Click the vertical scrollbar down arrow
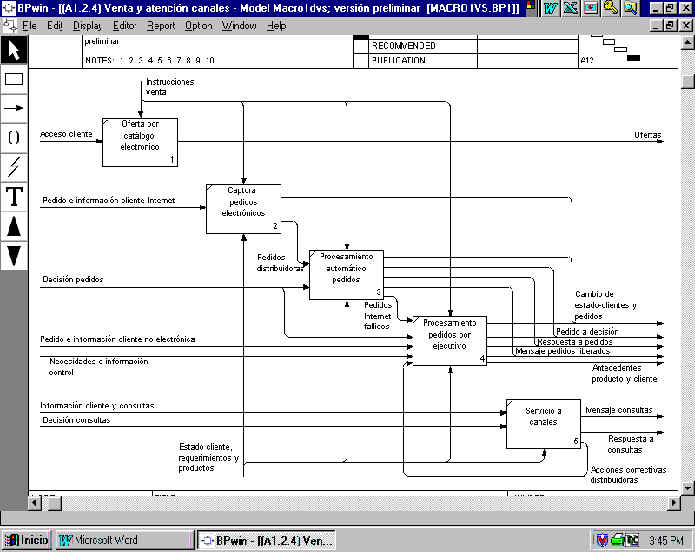 pos(687,488)
